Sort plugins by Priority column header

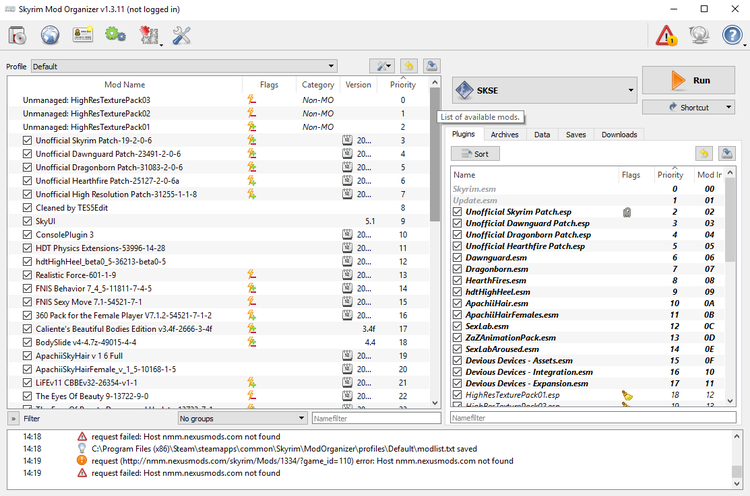(670, 175)
